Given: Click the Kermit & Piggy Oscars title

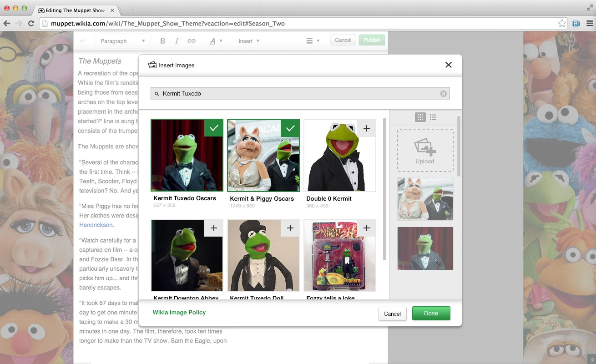Looking at the screenshot, I should click(262, 199).
